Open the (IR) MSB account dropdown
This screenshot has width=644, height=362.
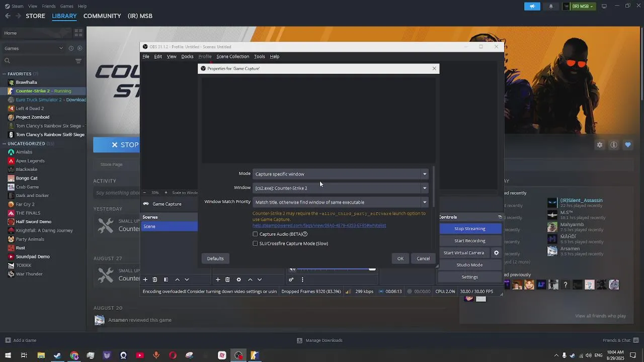(x=579, y=6)
